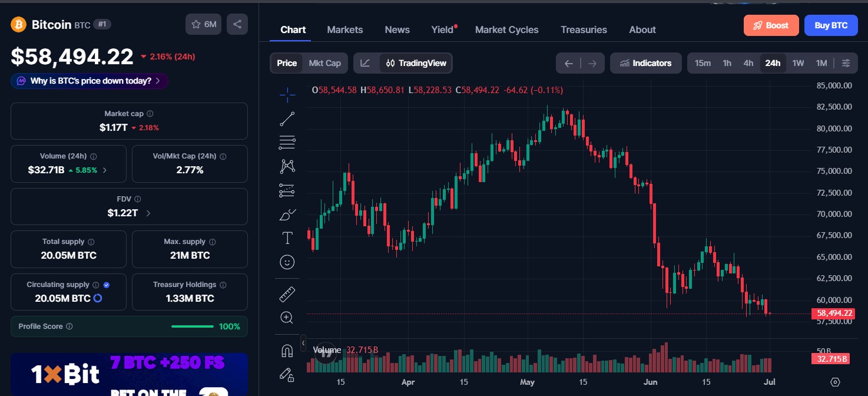Set the chart interval to 1W
Screen dimensions: 868x396
[x=798, y=63]
